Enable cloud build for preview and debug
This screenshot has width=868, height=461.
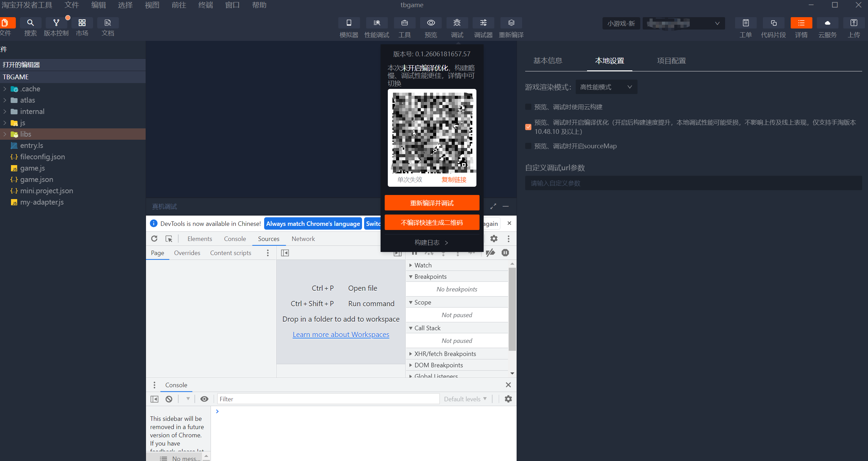(x=528, y=107)
